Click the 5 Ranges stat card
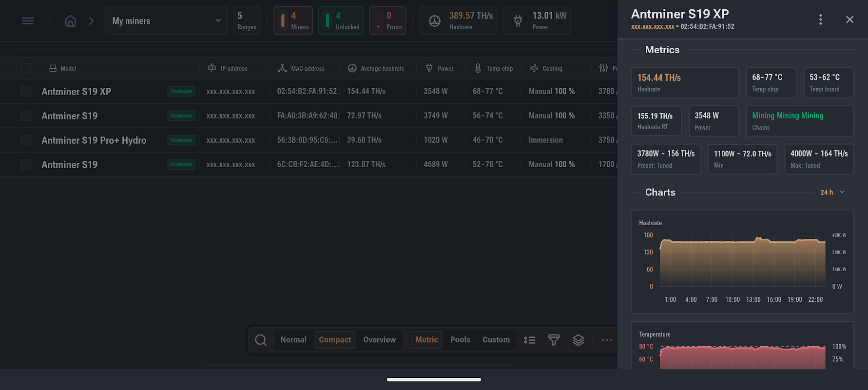The height and width of the screenshot is (390, 868). tap(247, 21)
